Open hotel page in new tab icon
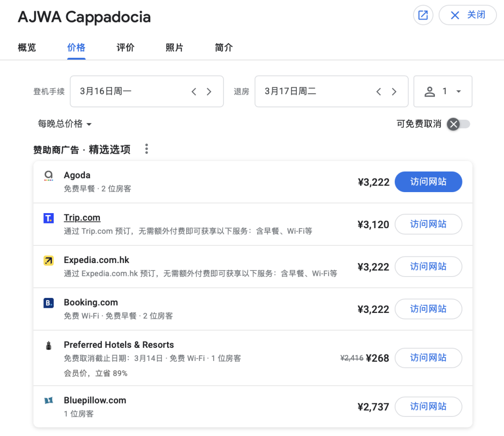The image size is (504, 436). click(423, 15)
